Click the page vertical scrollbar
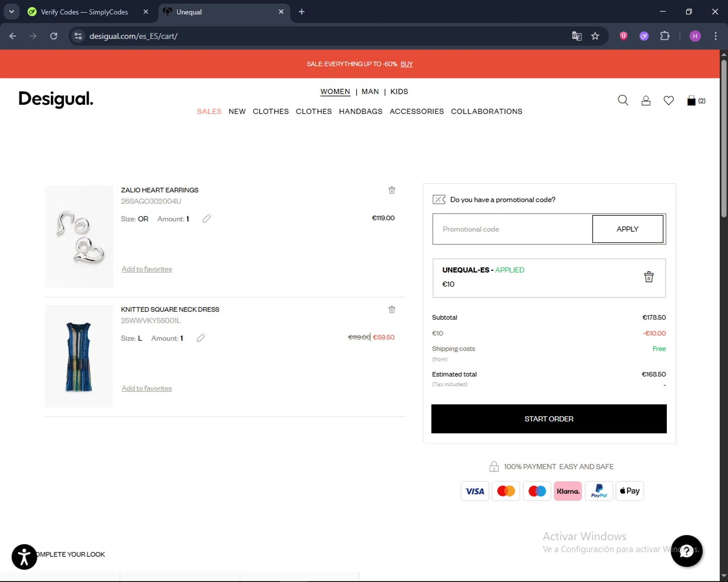728x582 pixels. point(724,139)
